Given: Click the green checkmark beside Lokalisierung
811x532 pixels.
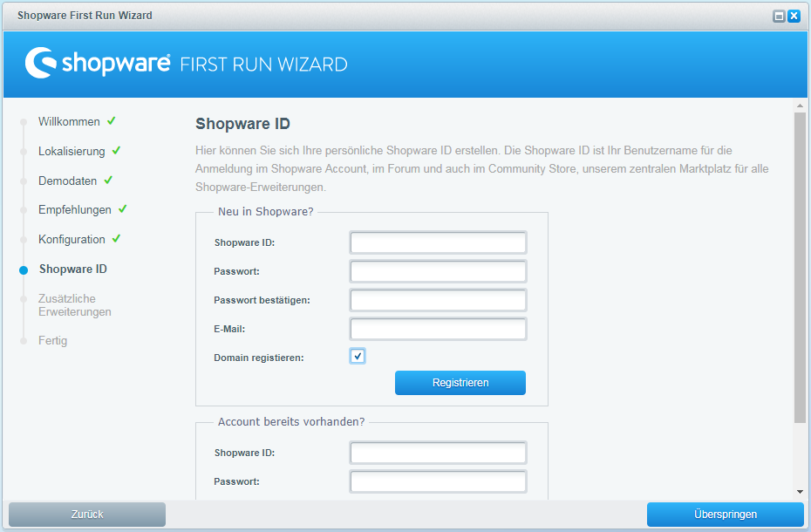Looking at the screenshot, I should [x=116, y=151].
